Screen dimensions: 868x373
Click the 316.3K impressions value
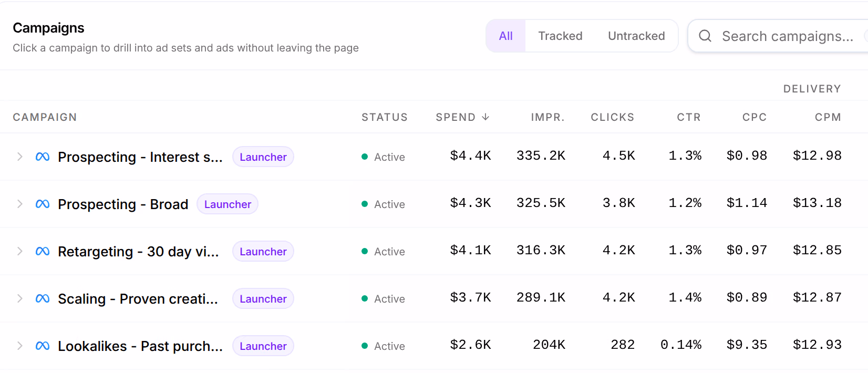(541, 250)
